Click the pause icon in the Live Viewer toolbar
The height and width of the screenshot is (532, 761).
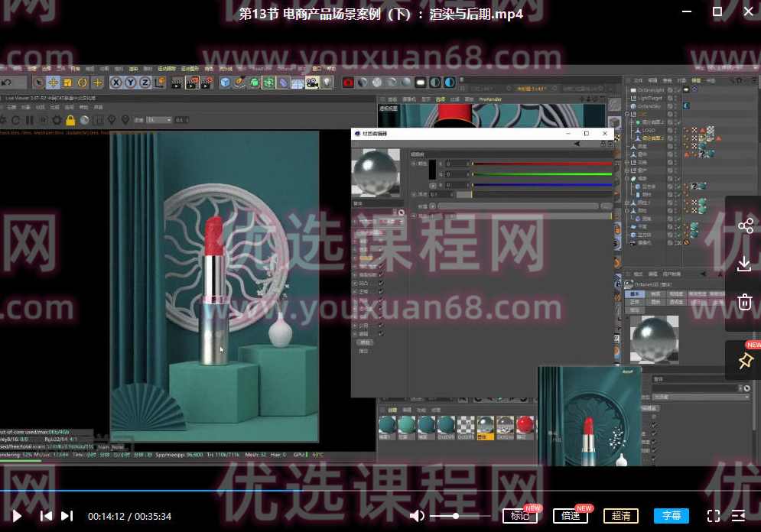[x=28, y=120]
